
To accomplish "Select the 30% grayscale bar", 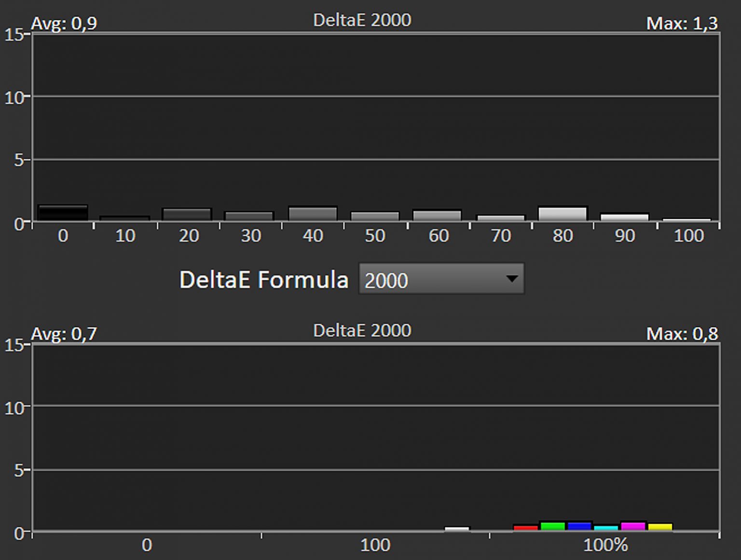I will 249,216.
